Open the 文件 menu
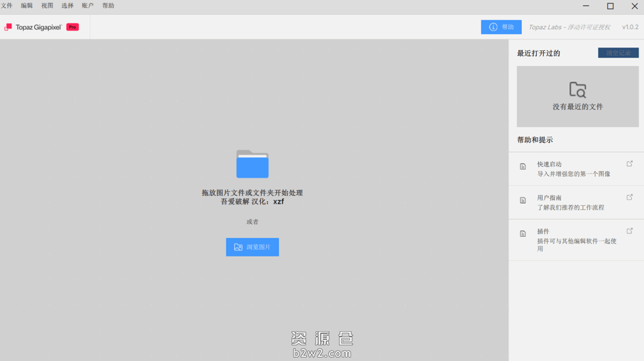The height and width of the screenshot is (361, 644). [7, 6]
